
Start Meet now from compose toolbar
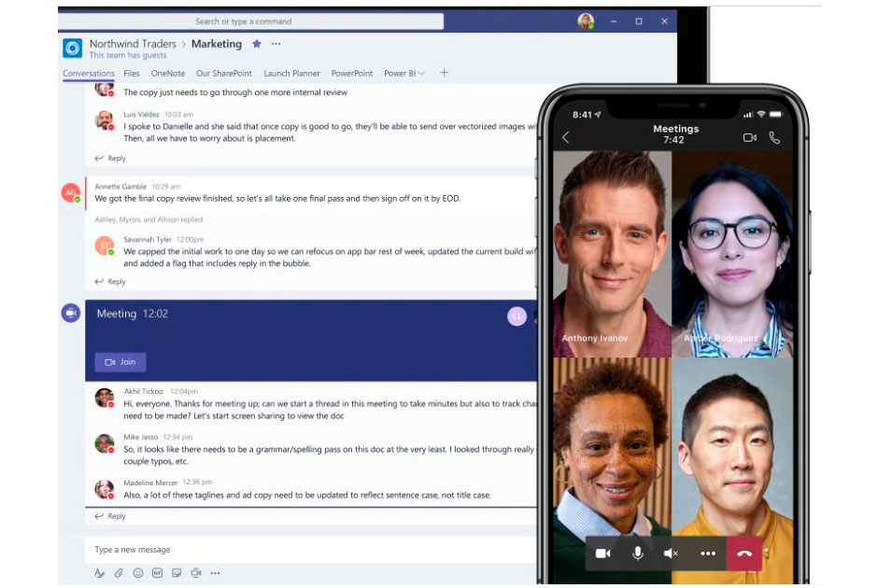point(196,573)
